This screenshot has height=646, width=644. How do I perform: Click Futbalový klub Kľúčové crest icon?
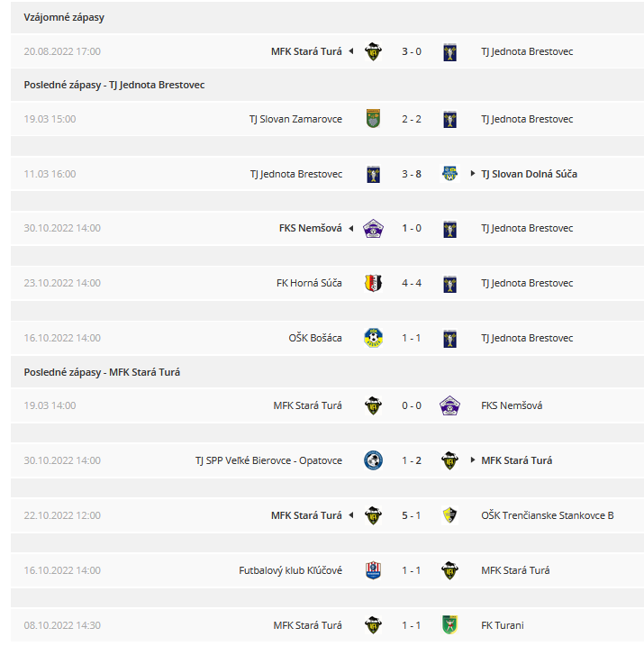(x=373, y=570)
